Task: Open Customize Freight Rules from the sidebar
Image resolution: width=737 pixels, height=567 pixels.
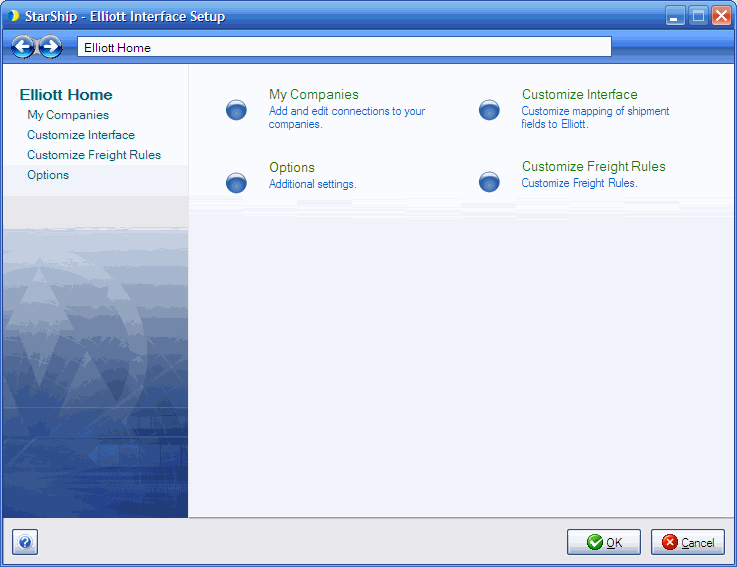Action: [94, 155]
